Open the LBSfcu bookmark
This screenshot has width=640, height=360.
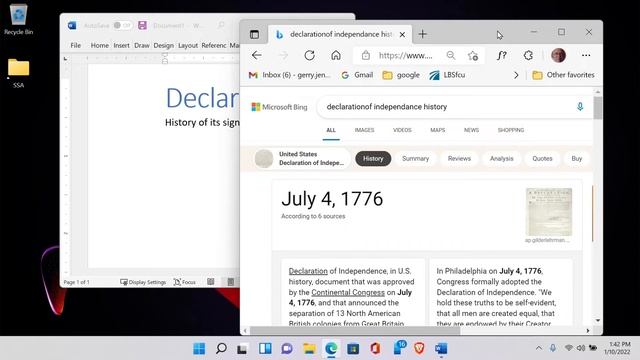click(447, 75)
